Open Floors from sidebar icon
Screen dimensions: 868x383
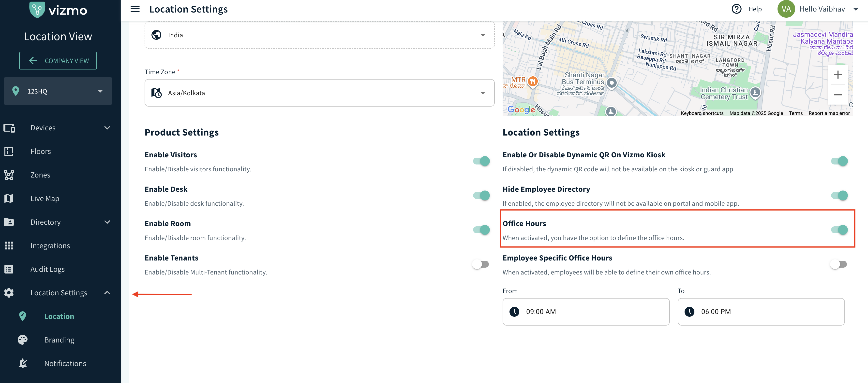click(x=9, y=151)
